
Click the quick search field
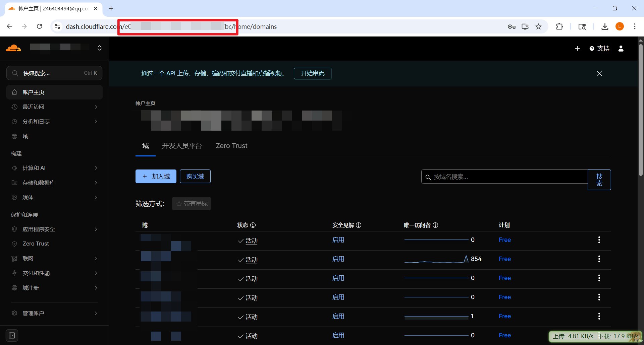(54, 73)
